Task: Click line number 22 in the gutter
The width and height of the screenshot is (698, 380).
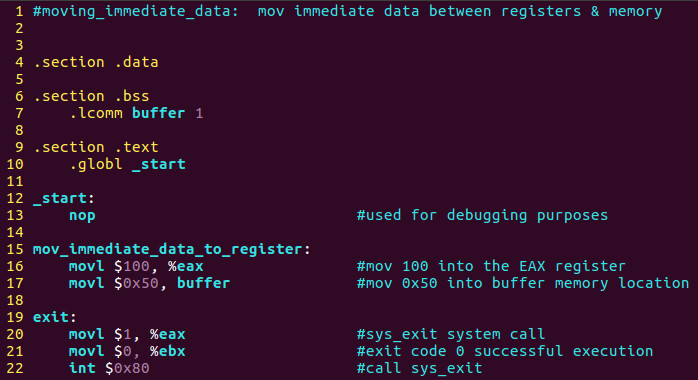Action: point(15,368)
